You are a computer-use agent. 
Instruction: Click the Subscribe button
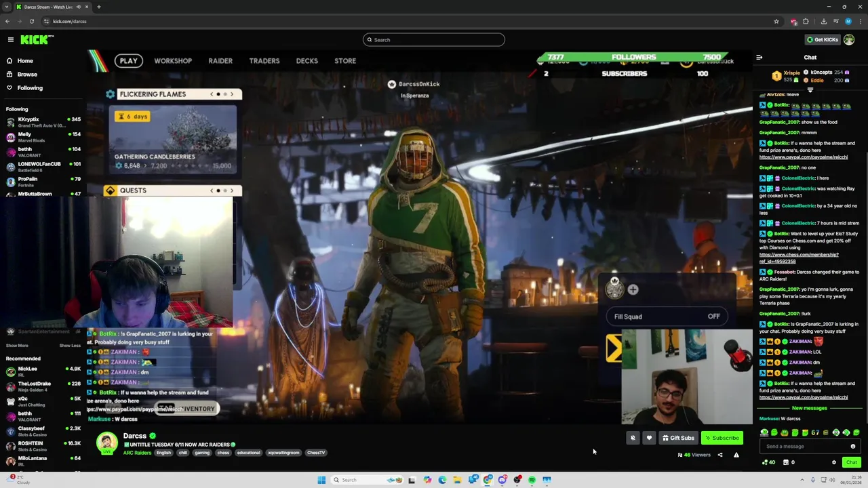point(722,438)
